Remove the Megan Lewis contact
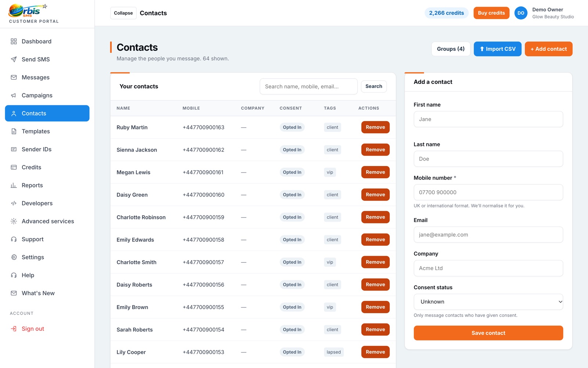Viewport: 588px width, 368px height. pyautogui.click(x=375, y=172)
